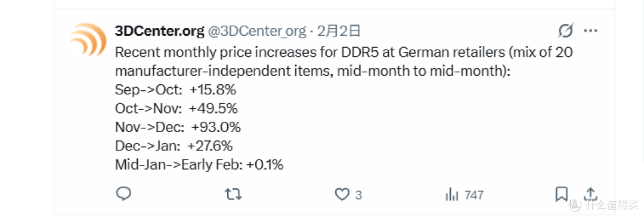This screenshot has height=218, width=644.
Task: Click the like count number 3
Action: click(x=358, y=195)
